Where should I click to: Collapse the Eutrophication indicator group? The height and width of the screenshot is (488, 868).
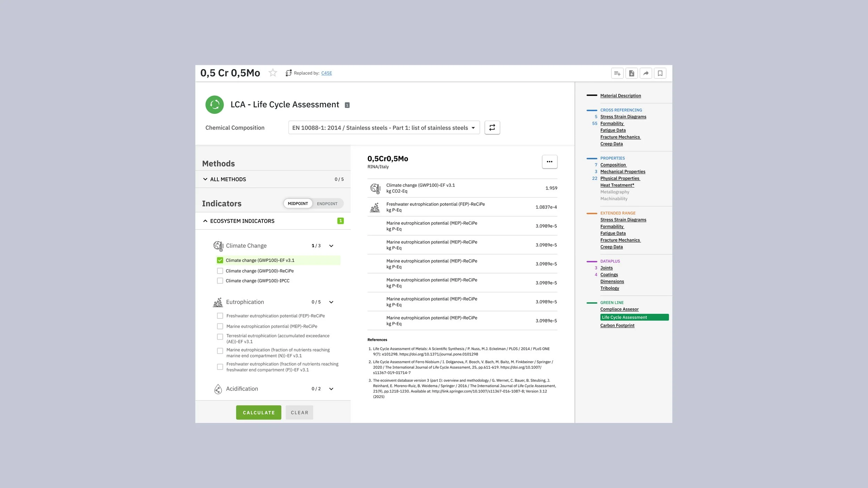pos(331,302)
